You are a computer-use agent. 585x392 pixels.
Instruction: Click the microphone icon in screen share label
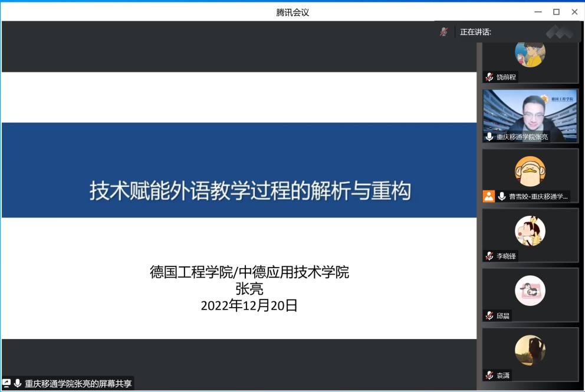coord(18,383)
